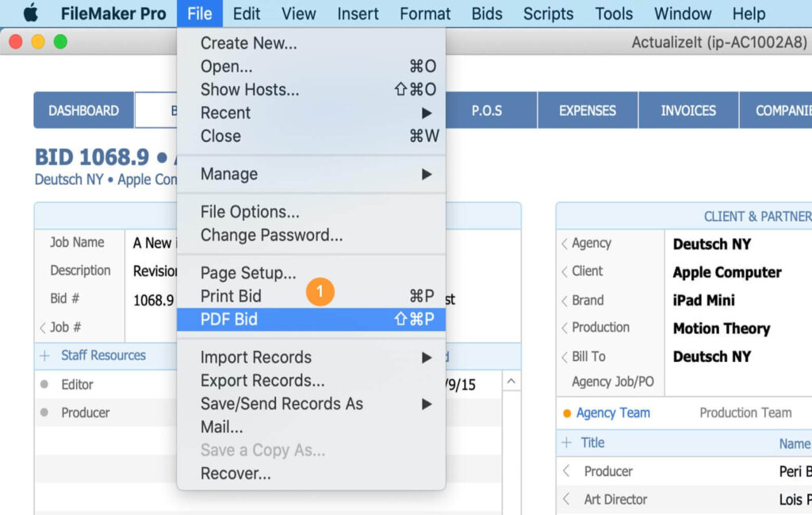Click the chevron next to Agency

pyautogui.click(x=565, y=244)
